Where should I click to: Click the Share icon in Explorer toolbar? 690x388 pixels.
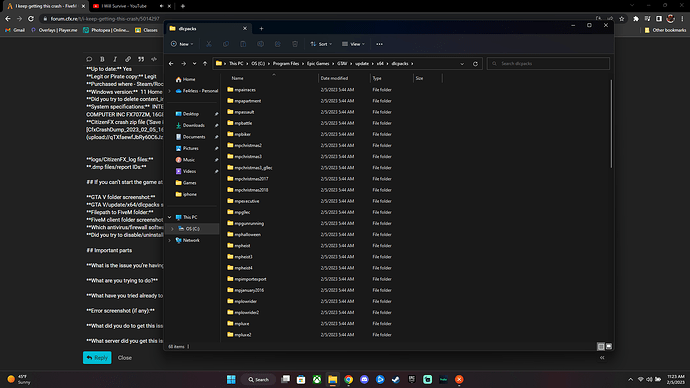pyautogui.click(x=278, y=44)
